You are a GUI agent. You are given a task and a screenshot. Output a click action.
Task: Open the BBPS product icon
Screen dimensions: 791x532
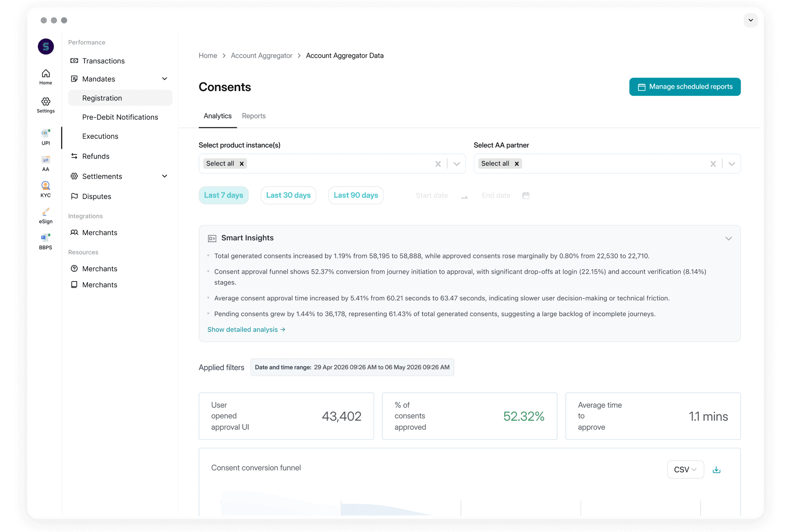coord(46,242)
